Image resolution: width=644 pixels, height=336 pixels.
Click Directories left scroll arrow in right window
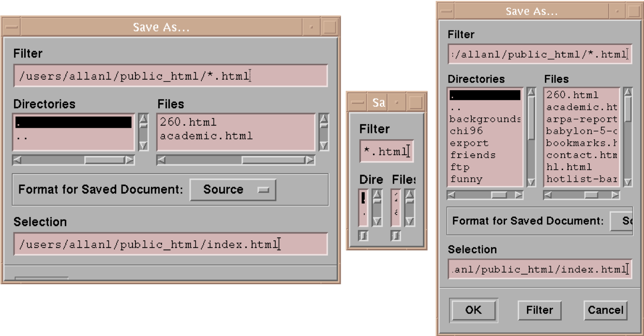pos(451,195)
